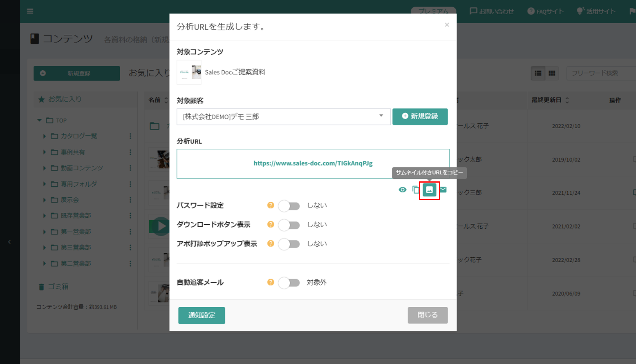636x364 pixels.
Task: Switch to grid view icon
Action: (552, 73)
